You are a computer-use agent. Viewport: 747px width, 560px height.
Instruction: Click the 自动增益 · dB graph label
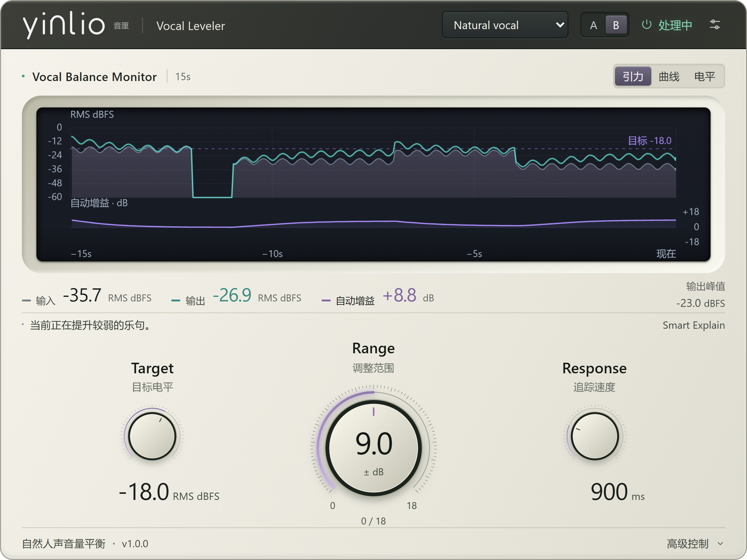pos(99,203)
